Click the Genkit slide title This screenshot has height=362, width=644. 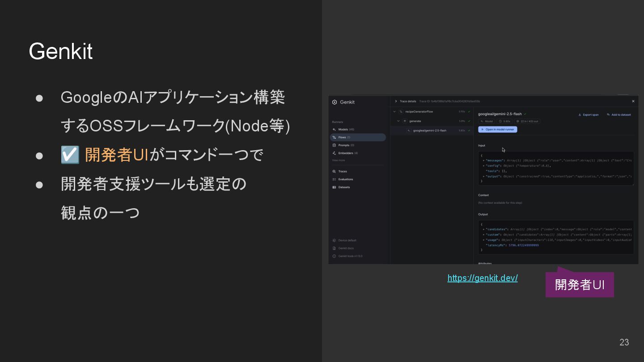pos(61,51)
